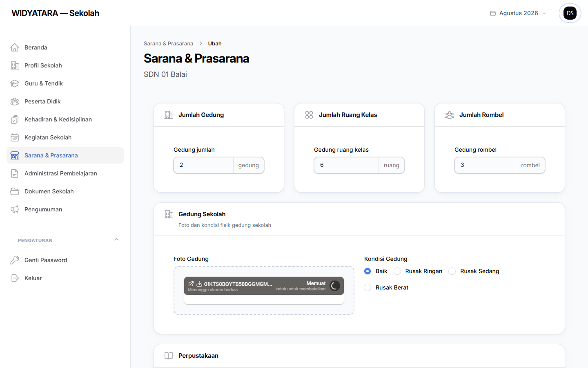Click the Keluar logout icon
The width and height of the screenshot is (588, 368).
[x=15, y=278]
